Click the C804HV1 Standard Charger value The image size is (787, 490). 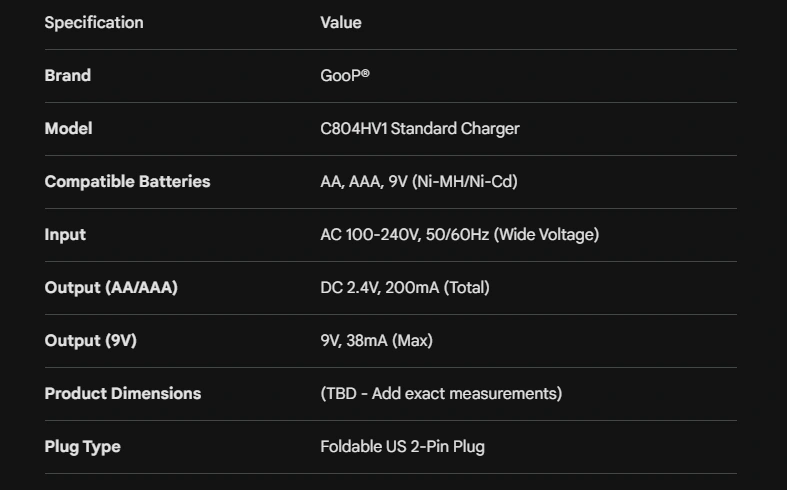[x=420, y=128]
